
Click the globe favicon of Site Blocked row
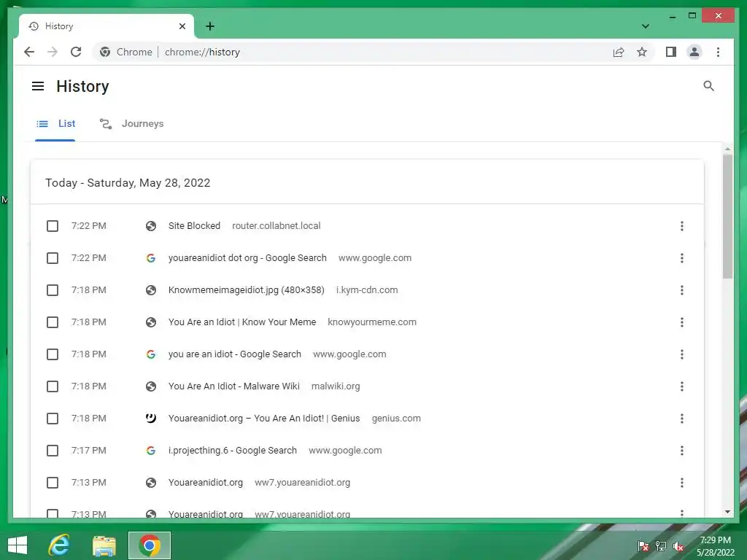click(151, 226)
